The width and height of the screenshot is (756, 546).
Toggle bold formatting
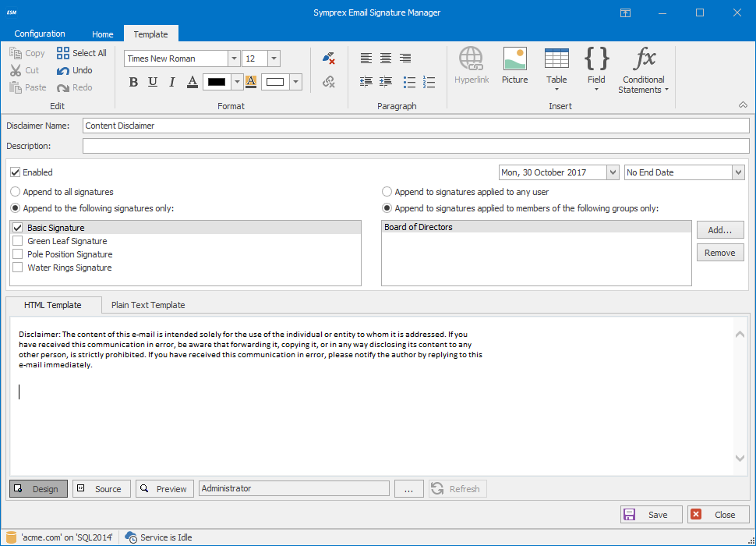133,82
